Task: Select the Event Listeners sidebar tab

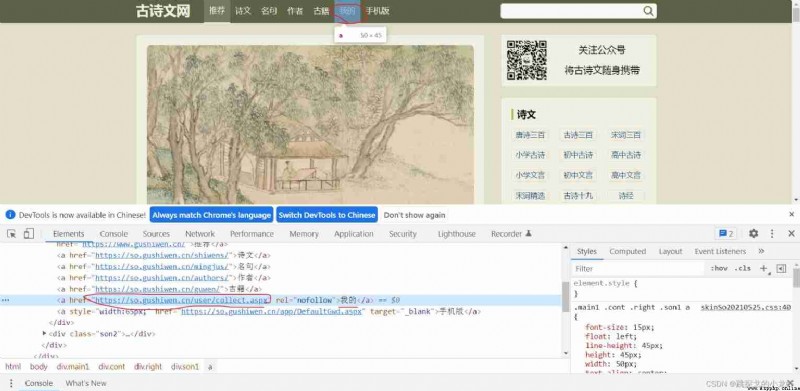Action: tap(720, 251)
